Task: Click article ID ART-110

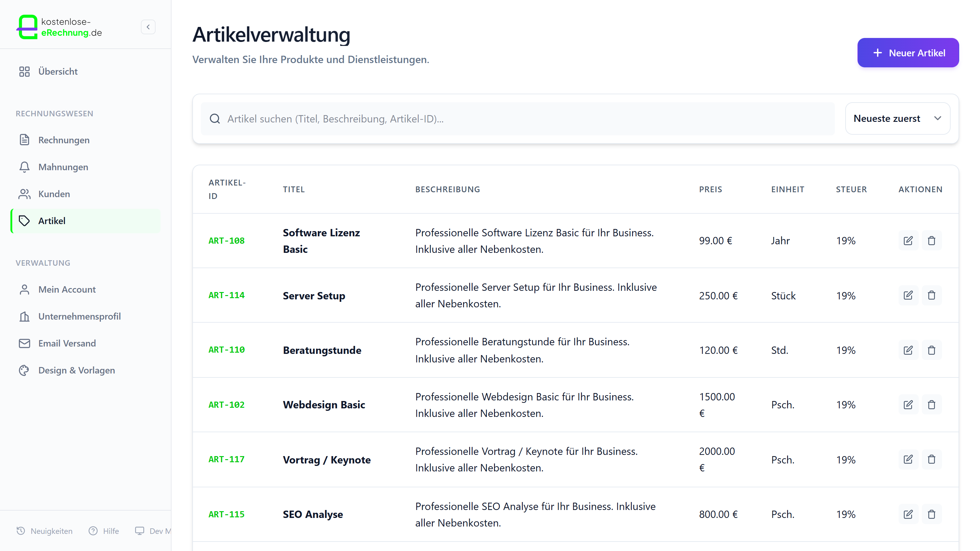Action: pos(226,350)
